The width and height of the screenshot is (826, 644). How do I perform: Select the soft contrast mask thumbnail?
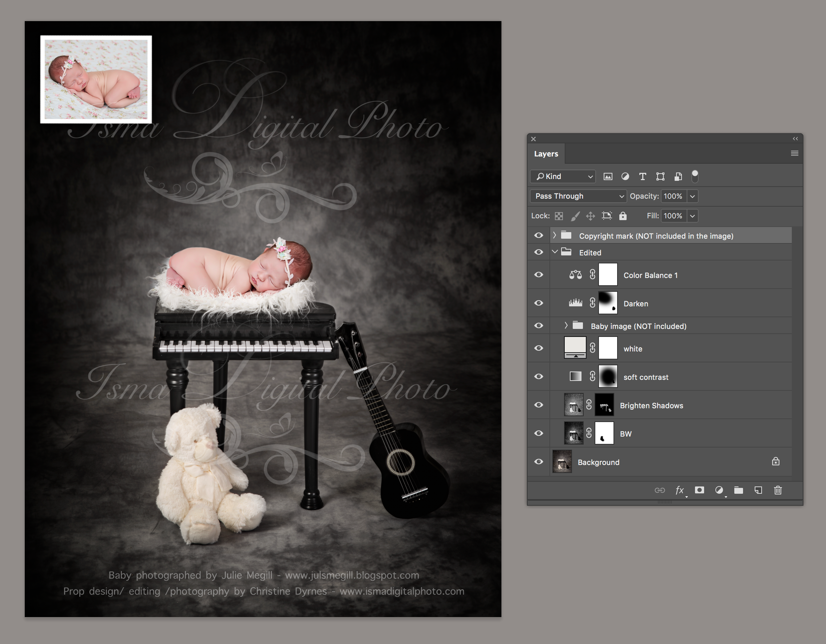tap(608, 376)
